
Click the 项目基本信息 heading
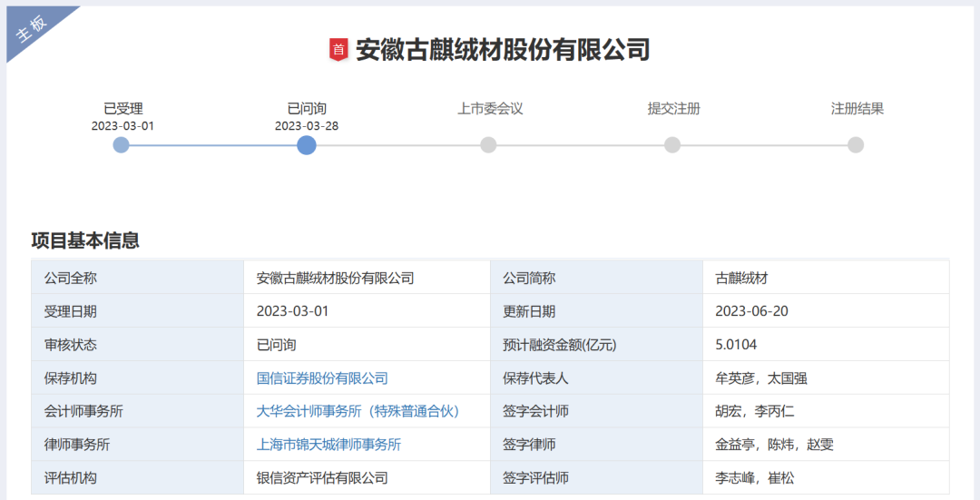click(85, 240)
